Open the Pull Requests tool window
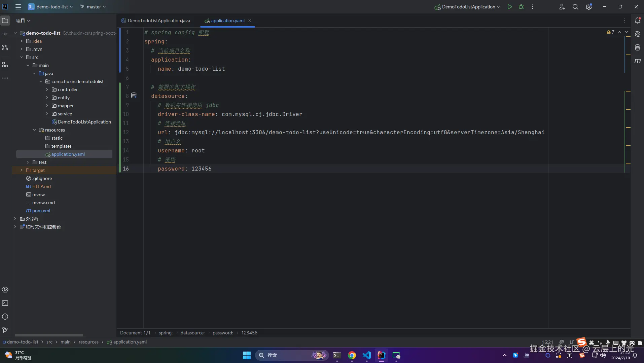 click(x=5, y=47)
